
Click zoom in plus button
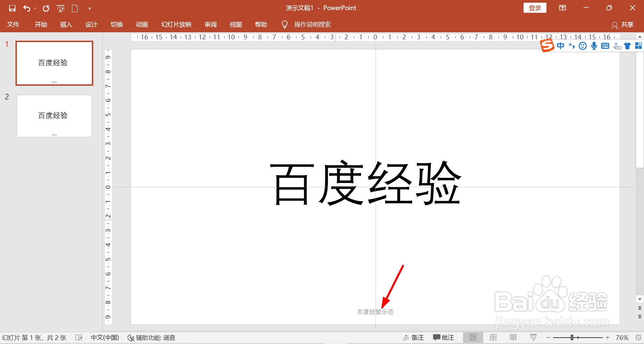(x=607, y=337)
